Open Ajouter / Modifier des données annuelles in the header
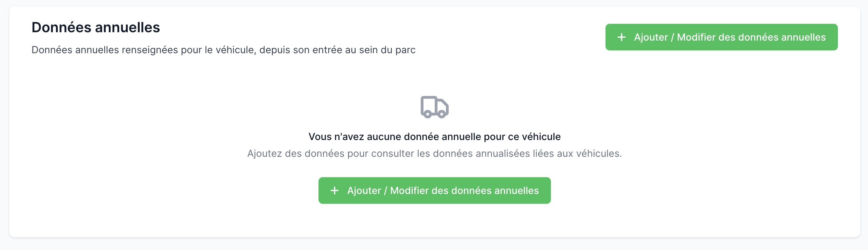The height and width of the screenshot is (250, 868). pyautogui.click(x=722, y=37)
